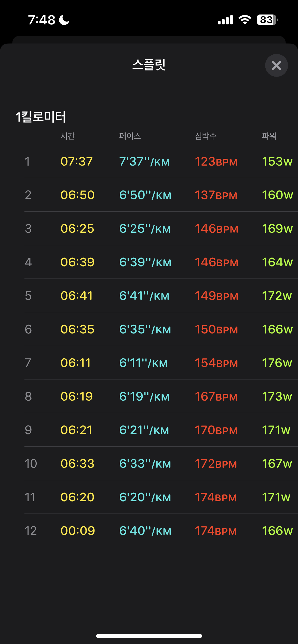Tap the 페이스 column header
This screenshot has width=298, height=644.
pos(130,136)
